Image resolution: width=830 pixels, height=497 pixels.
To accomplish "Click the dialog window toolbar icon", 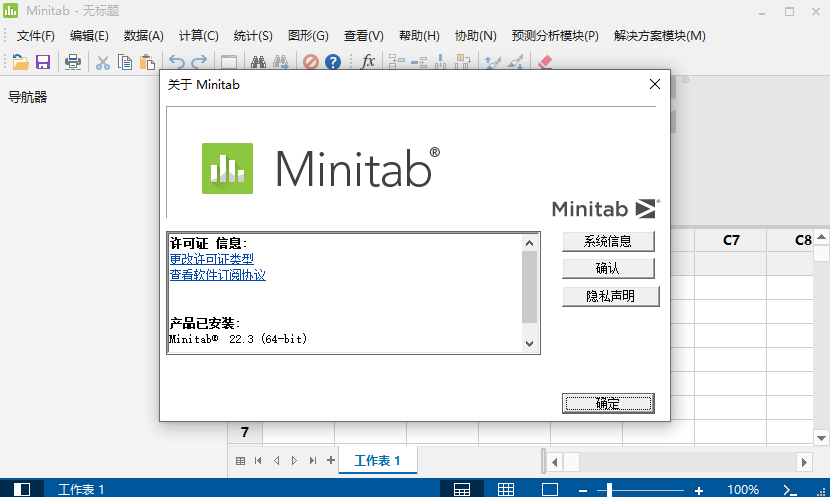I will coord(229,62).
